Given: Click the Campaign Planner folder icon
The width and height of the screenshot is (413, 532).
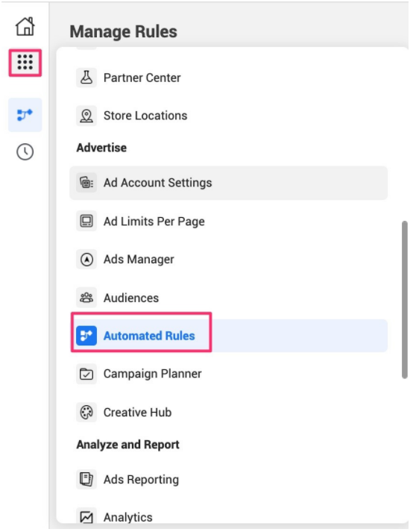Looking at the screenshot, I should (86, 374).
